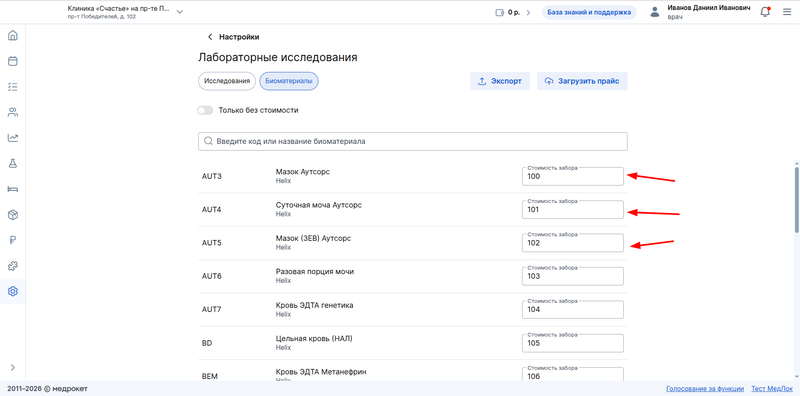Image resolution: width=800 pixels, height=396 pixels.
Task: Click the Цельная кровь (НАЛ) name
Action: point(314,338)
